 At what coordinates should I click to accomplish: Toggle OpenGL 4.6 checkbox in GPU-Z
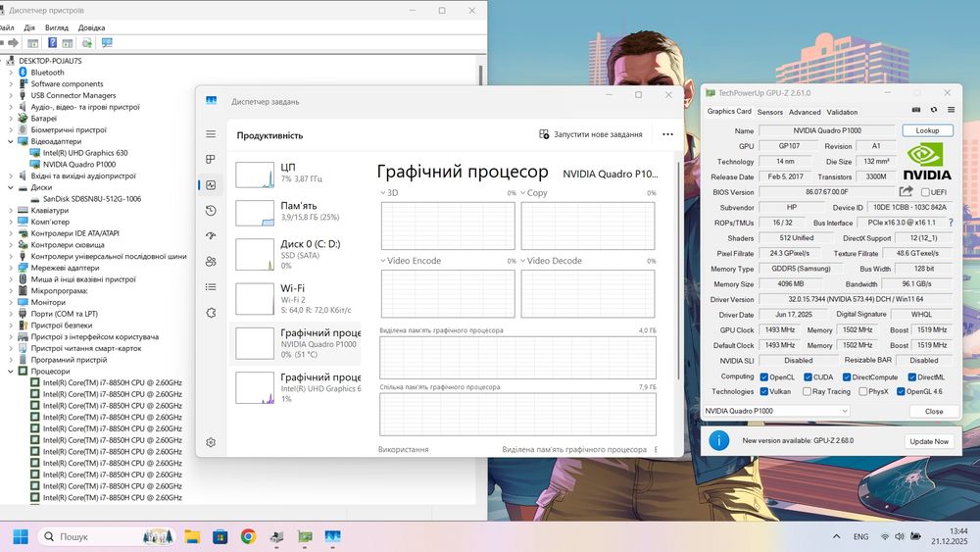tap(901, 391)
